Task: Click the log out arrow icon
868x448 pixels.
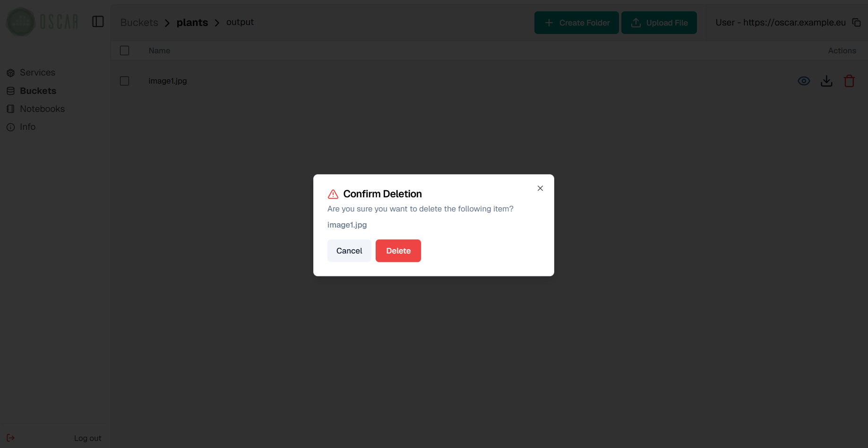Action: click(11, 438)
